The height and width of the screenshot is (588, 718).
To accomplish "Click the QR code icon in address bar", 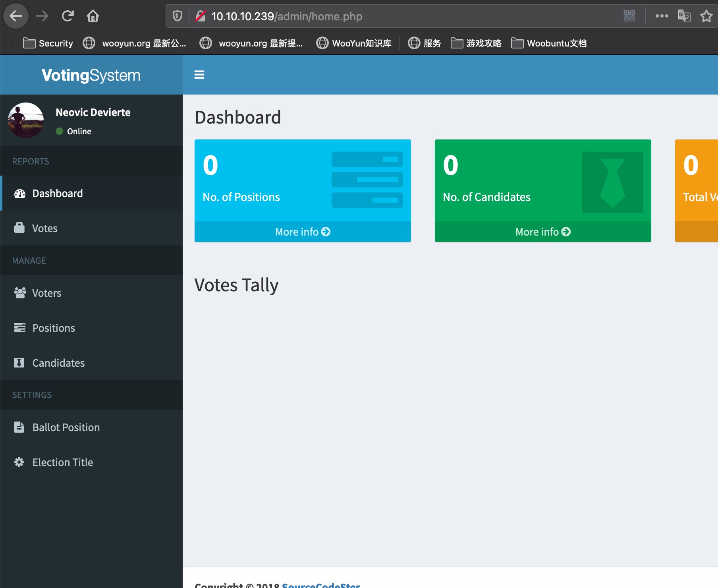I will click(x=629, y=16).
